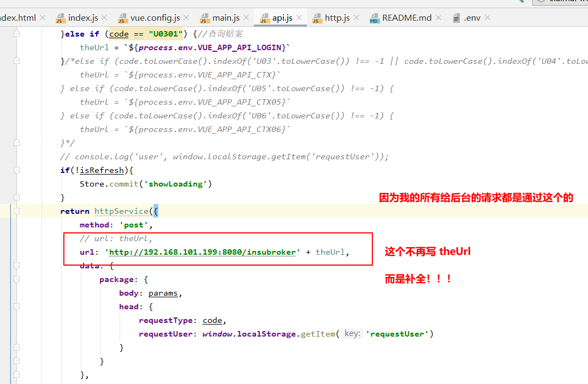
Task: Click the commented-out // url: theUrl line
Action: pyautogui.click(x=116, y=239)
